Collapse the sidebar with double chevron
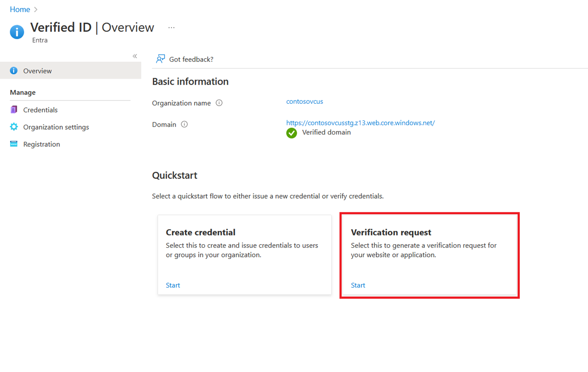Image resolution: width=588 pixels, height=372 pixels. pyautogui.click(x=135, y=56)
